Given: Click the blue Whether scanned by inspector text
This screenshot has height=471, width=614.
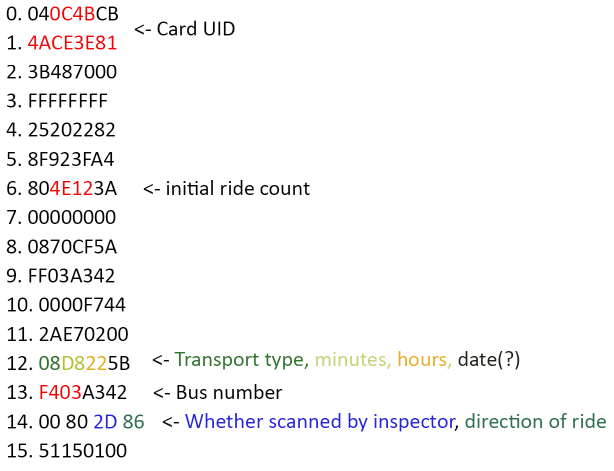Looking at the screenshot, I should click(x=321, y=422).
